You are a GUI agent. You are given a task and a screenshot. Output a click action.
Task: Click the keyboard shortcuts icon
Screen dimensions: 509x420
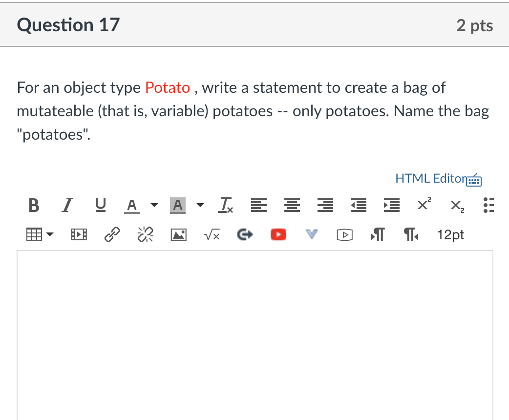474,180
